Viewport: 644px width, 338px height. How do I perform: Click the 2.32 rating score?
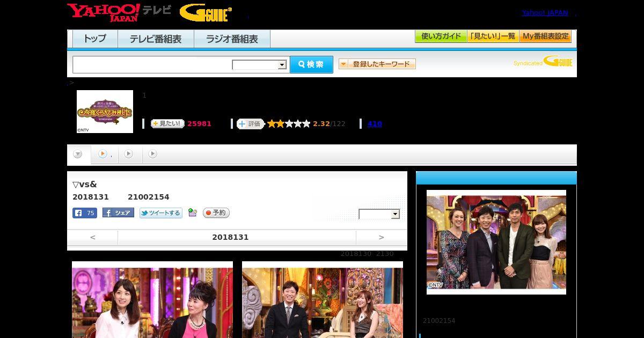pos(321,124)
